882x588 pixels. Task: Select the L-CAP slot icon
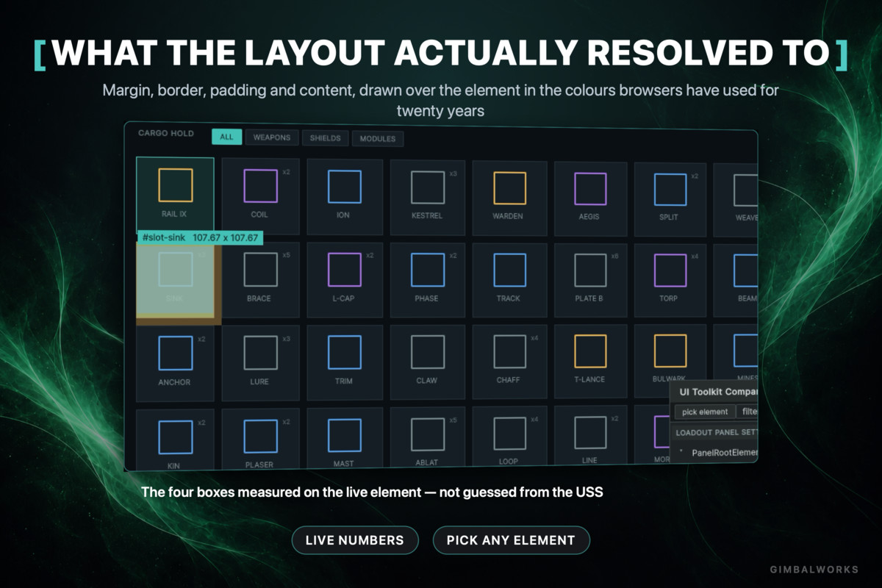[345, 269]
